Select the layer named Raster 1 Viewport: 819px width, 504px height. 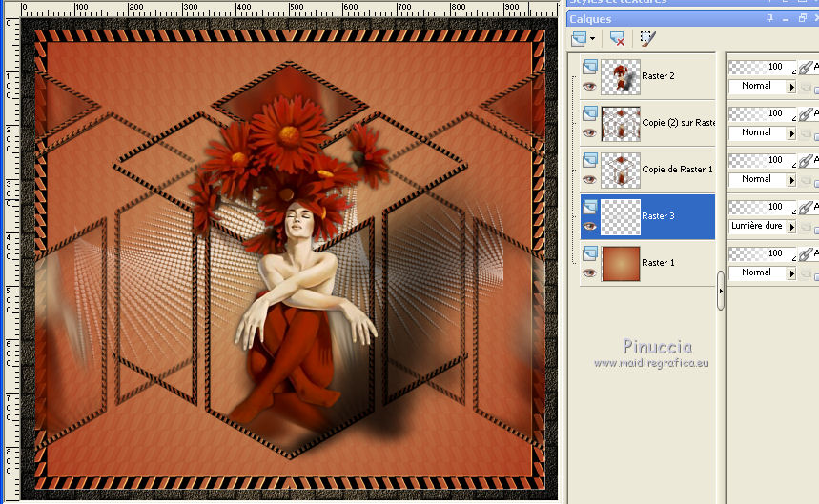tap(658, 263)
